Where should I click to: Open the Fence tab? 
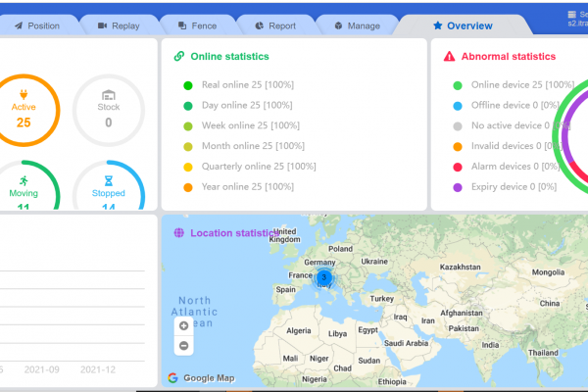click(x=198, y=25)
